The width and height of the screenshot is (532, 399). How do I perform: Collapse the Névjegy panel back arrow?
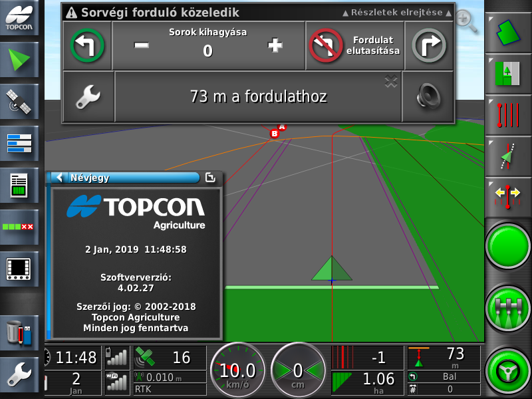click(x=59, y=178)
